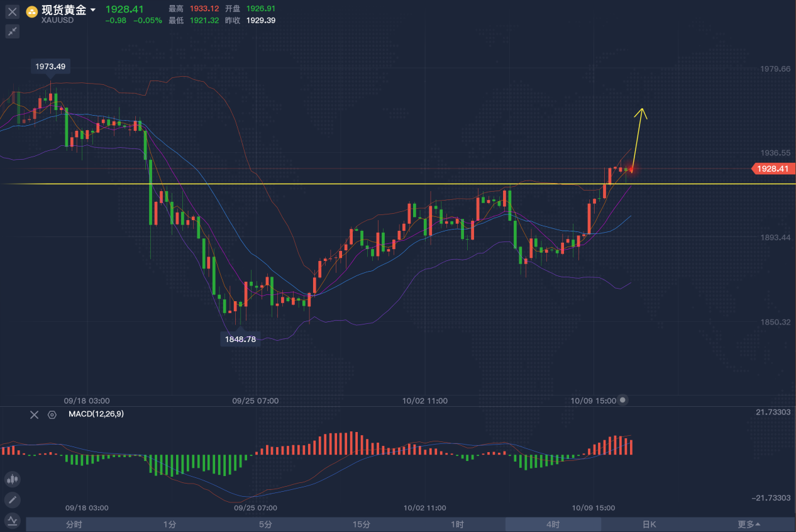This screenshot has height=532, width=796.
Task: Click the red 1928.41 price tag
Action: [x=775, y=169]
